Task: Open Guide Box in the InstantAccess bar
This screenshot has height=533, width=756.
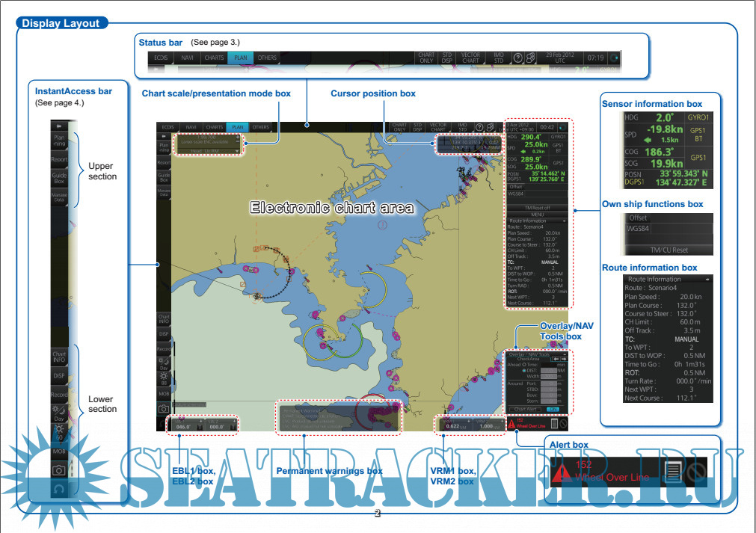Action: (x=58, y=178)
